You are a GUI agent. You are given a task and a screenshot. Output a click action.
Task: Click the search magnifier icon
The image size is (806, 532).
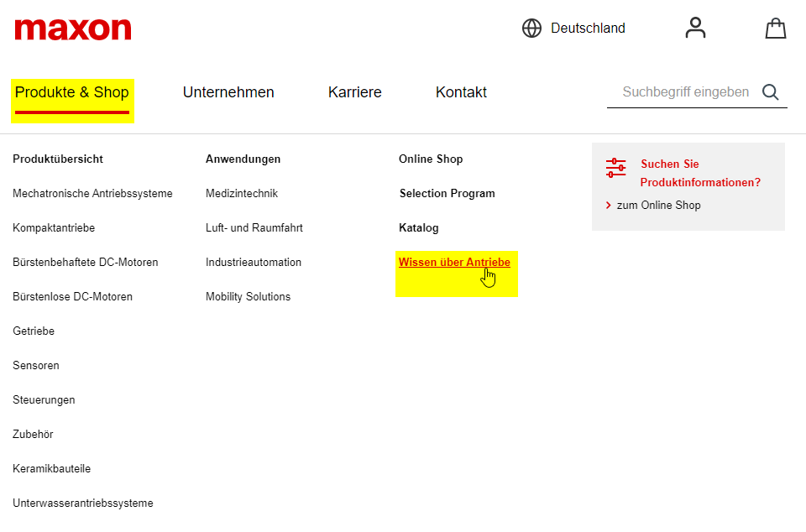(x=771, y=92)
